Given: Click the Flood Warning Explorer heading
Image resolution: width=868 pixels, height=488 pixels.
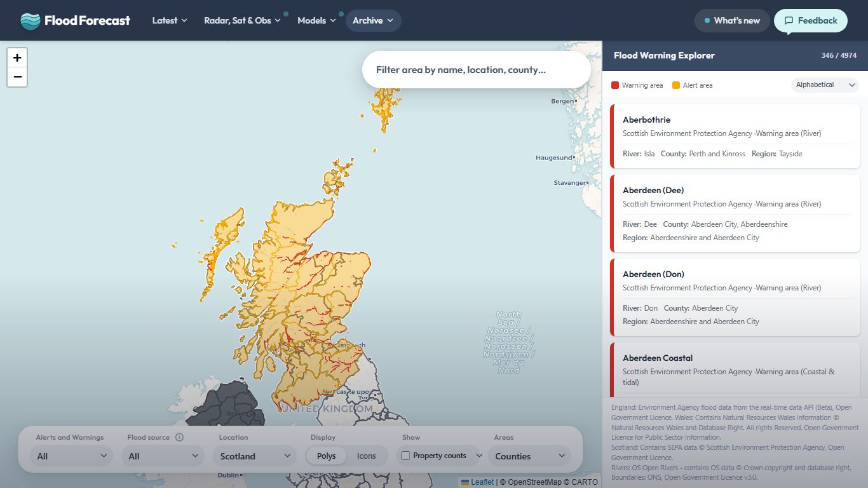Looking at the screenshot, I should [x=664, y=56].
